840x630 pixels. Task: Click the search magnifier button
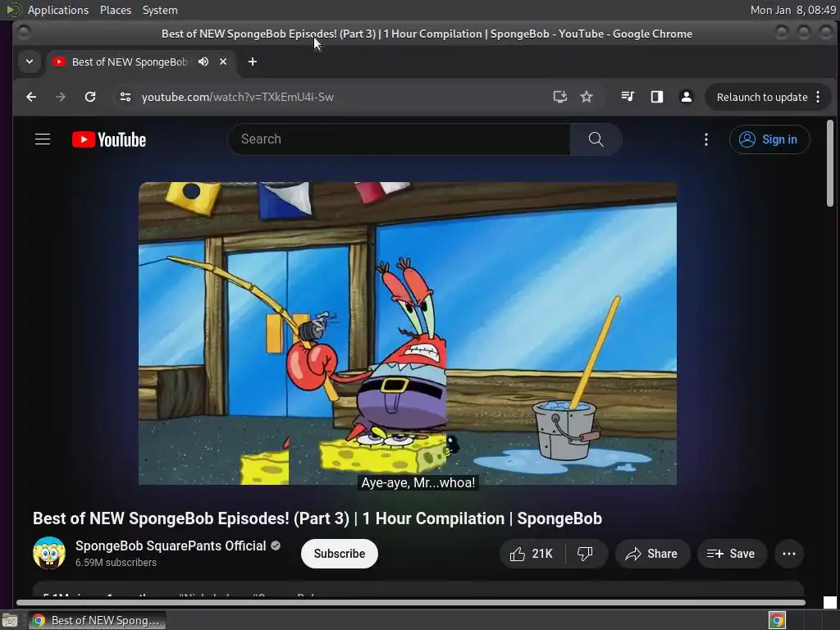click(x=596, y=139)
